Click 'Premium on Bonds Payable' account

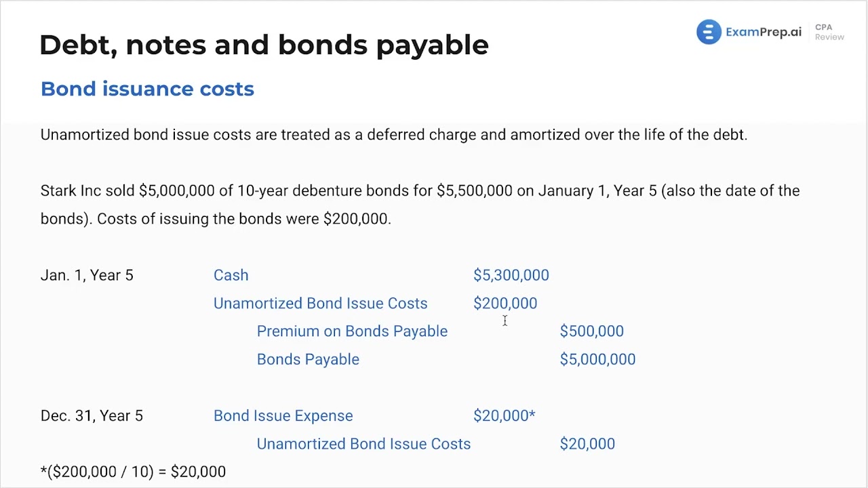(352, 331)
